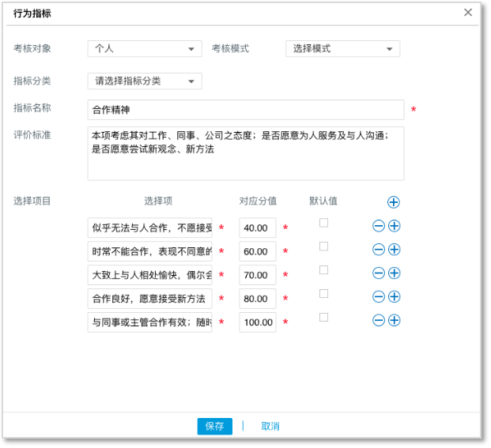Add a row after the 40.00 row
This screenshot has width=491, height=448.
[x=394, y=226]
